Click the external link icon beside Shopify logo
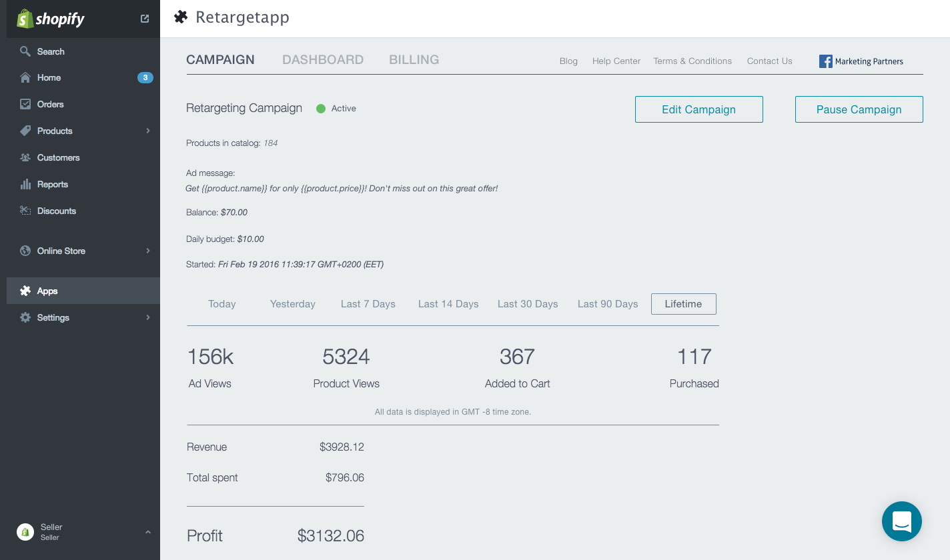 [x=144, y=19]
